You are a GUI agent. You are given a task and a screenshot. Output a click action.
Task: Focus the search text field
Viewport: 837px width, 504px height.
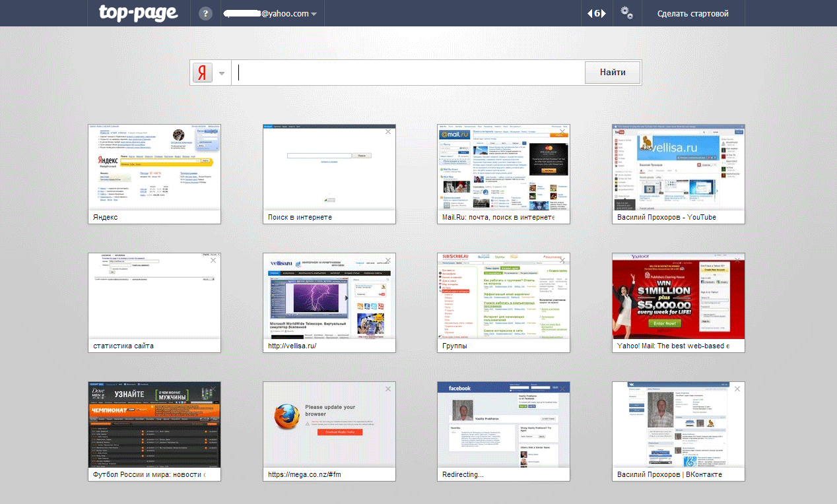click(x=409, y=73)
